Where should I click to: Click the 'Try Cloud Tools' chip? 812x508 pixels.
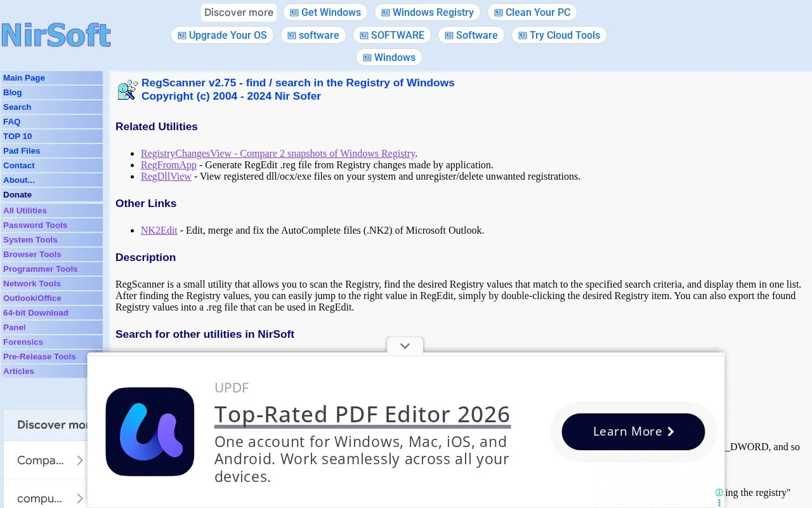[x=559, y=35]
